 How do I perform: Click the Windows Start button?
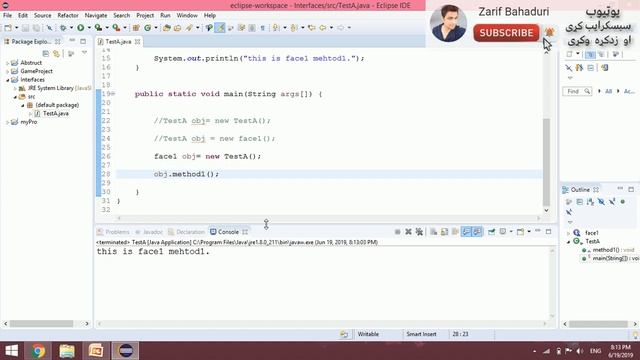[x=11, y=351]
